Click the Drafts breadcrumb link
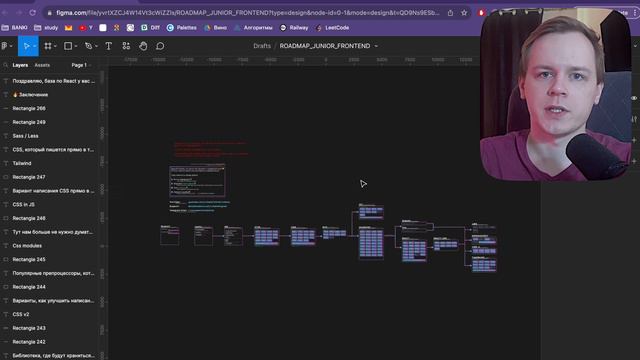The height and width of the screenshot is (360, 640). pyautogui.click(x=262, y=46)
